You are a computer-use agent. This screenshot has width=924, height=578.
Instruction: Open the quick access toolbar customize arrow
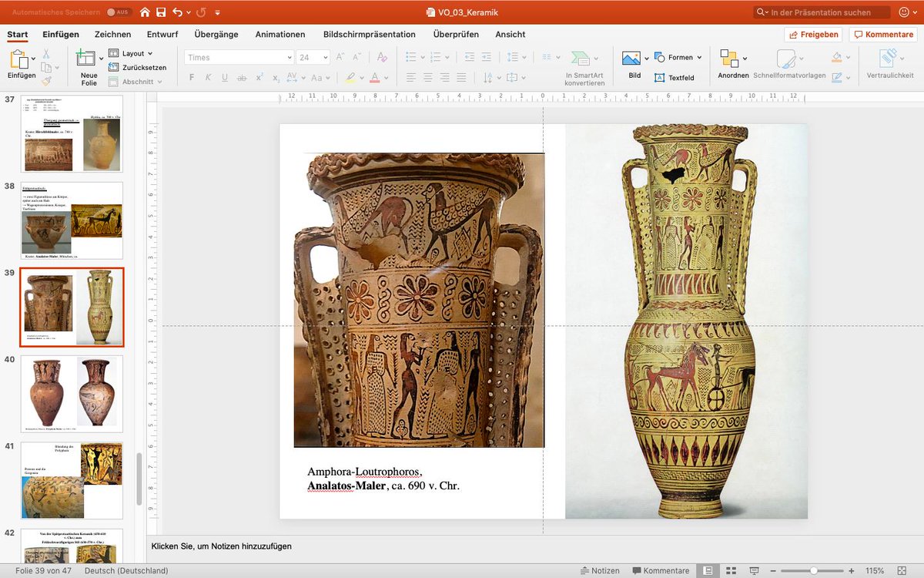pyautogui.click(x=218, y=13)
